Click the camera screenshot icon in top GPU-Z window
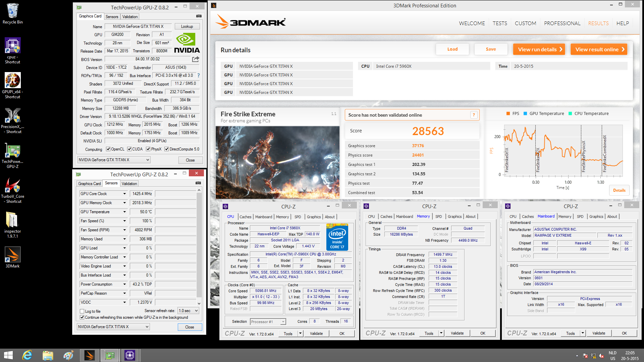 tap(199, 16)
